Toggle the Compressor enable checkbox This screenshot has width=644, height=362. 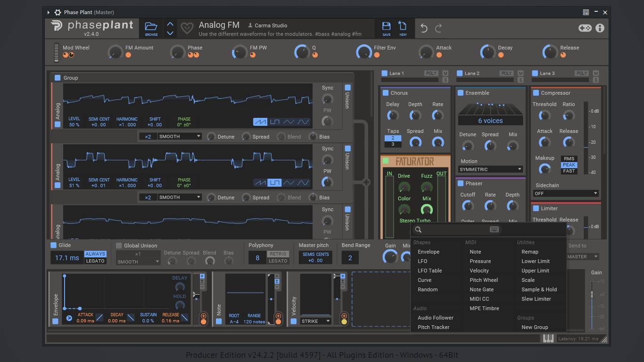(536, 93)
